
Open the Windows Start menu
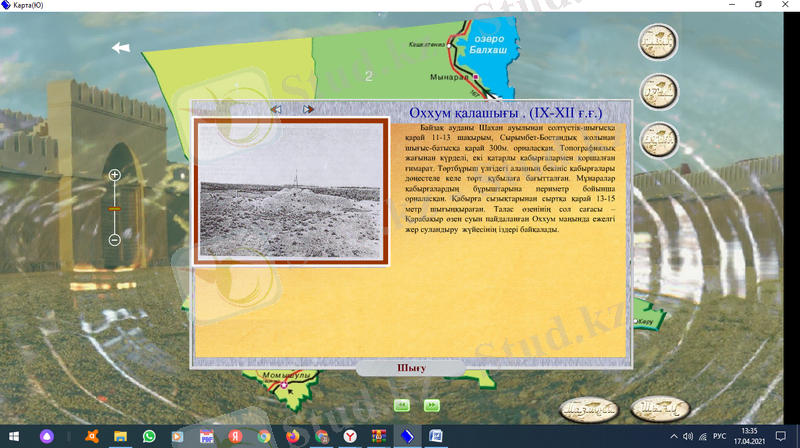click(x=14, y=436)
